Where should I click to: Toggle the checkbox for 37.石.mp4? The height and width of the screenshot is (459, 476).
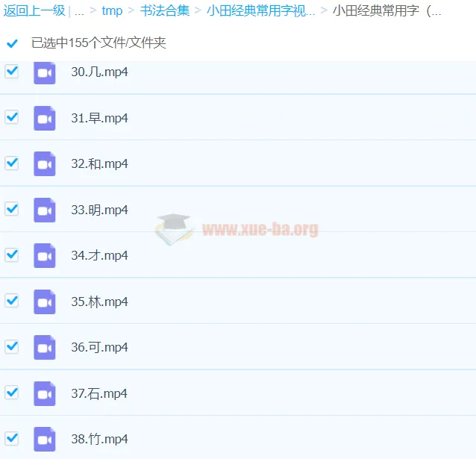[x=12, y=392]
